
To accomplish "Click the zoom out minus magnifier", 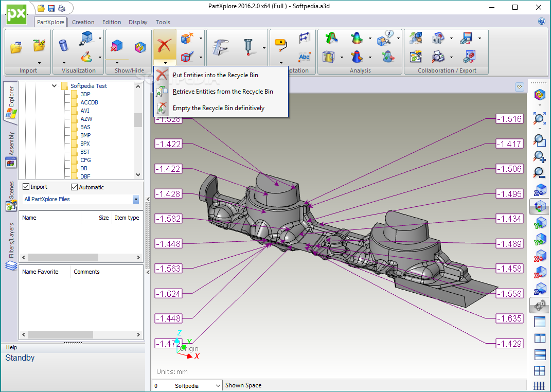I will 539,172.
